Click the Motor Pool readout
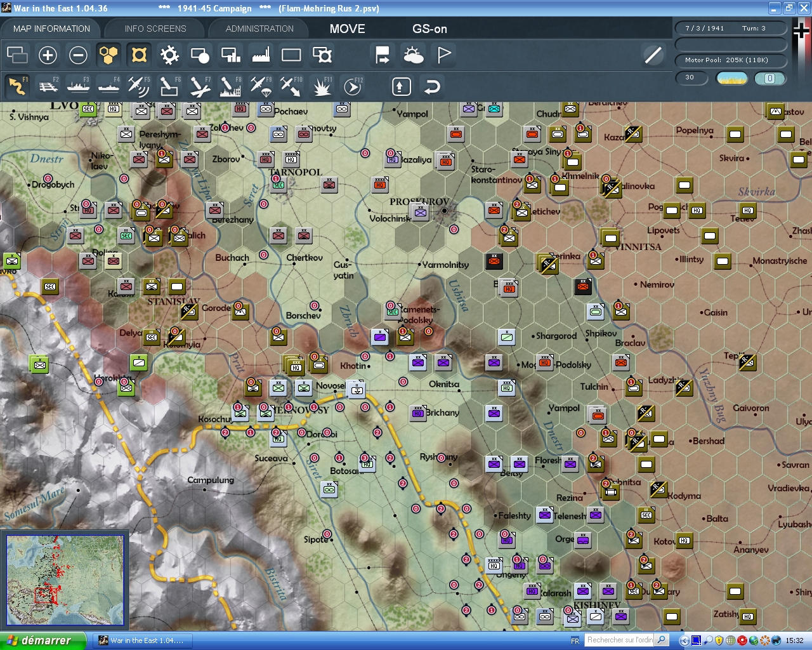Image resolution: width=812 pixels, height=650 pixels. 730,60
